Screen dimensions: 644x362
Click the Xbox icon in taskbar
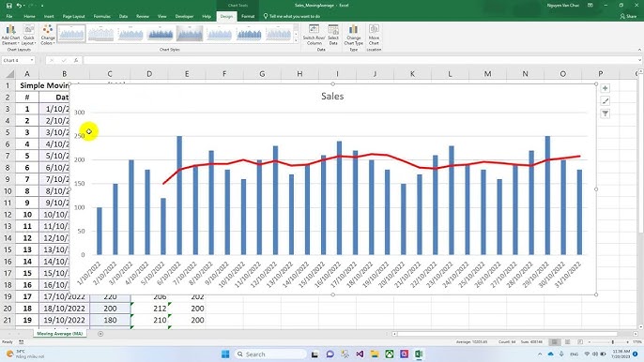click(x=390, y=354)
